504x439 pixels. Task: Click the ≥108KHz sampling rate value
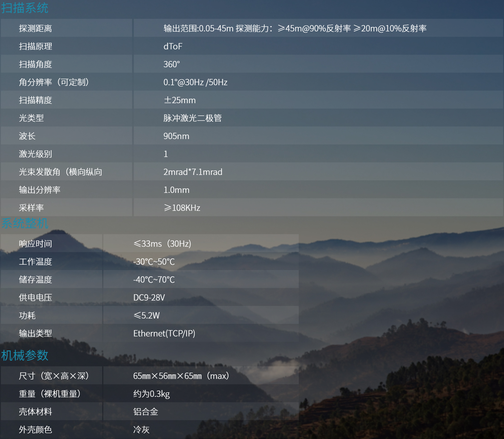(x=182, y=208)
